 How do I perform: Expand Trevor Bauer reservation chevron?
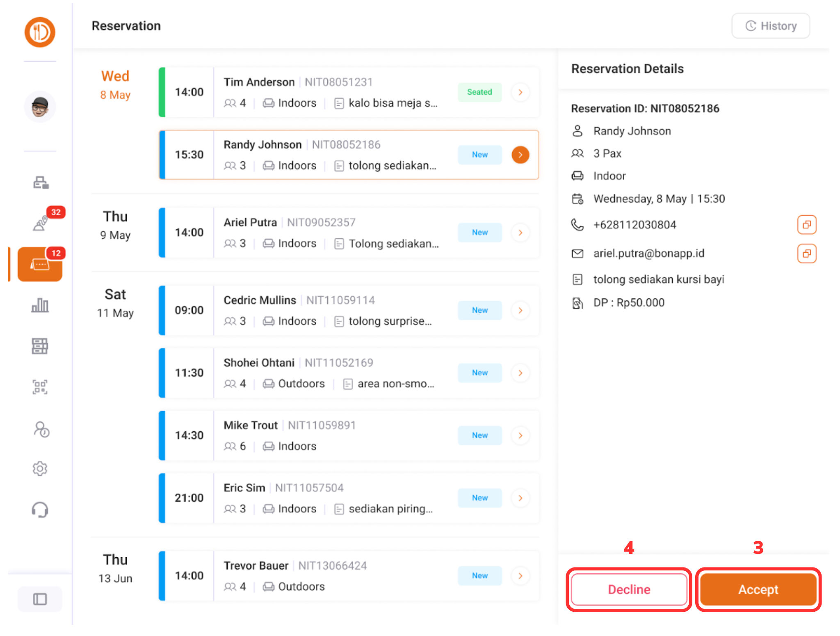click(x=520, y=576)
